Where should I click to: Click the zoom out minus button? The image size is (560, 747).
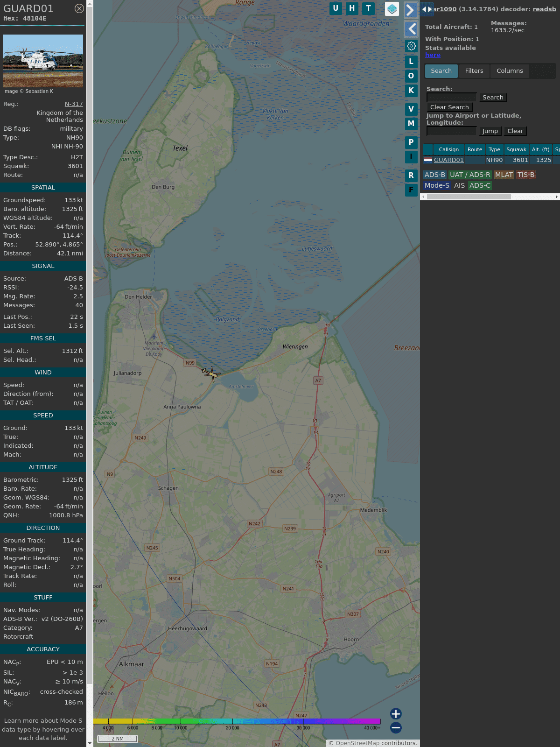point(396,727)
